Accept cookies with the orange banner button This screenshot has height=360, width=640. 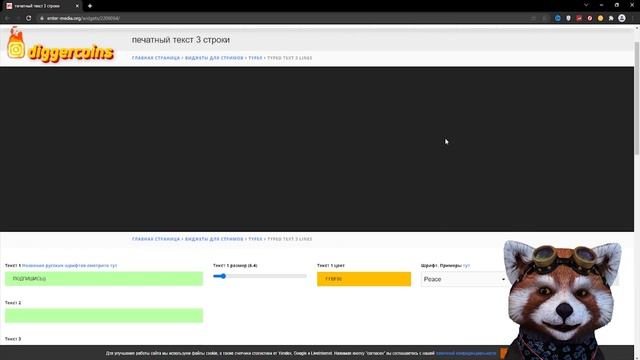tap(504, 353)
